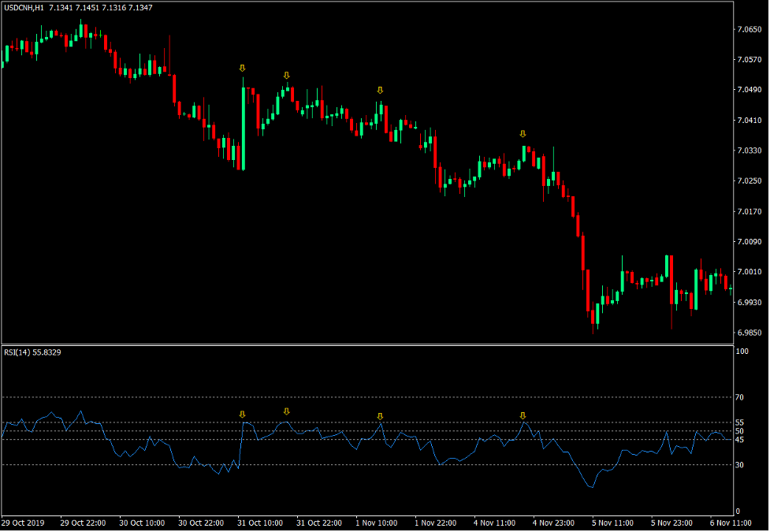This screenshot has width=770, height=532.
Task: Select the 4 Nov 23:00 time label
Action: click(553, 523)
